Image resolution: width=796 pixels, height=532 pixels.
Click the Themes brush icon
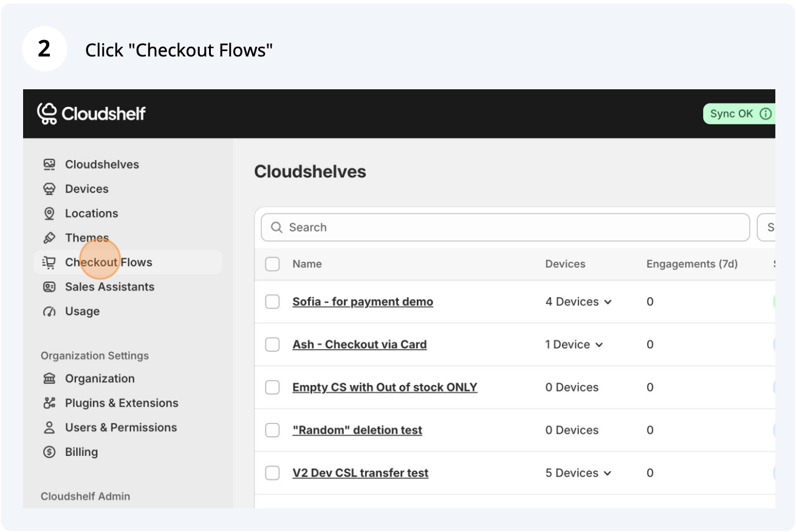coord(49,238)
